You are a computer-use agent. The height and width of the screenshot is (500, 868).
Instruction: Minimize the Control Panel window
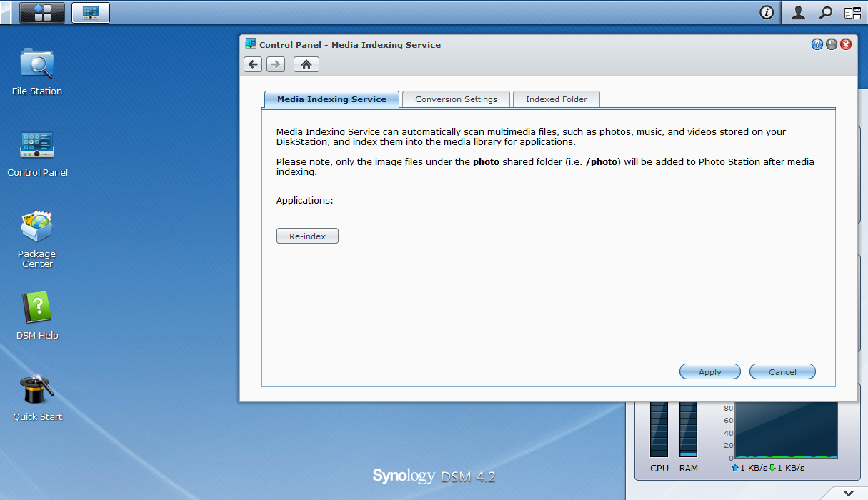(832, 44)
